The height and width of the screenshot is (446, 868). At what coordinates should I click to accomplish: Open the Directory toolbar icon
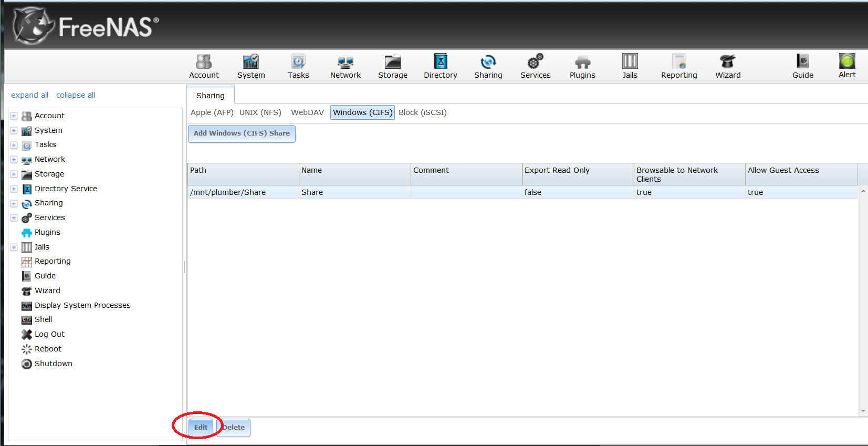pyautogui.click(x=441, y=62)
